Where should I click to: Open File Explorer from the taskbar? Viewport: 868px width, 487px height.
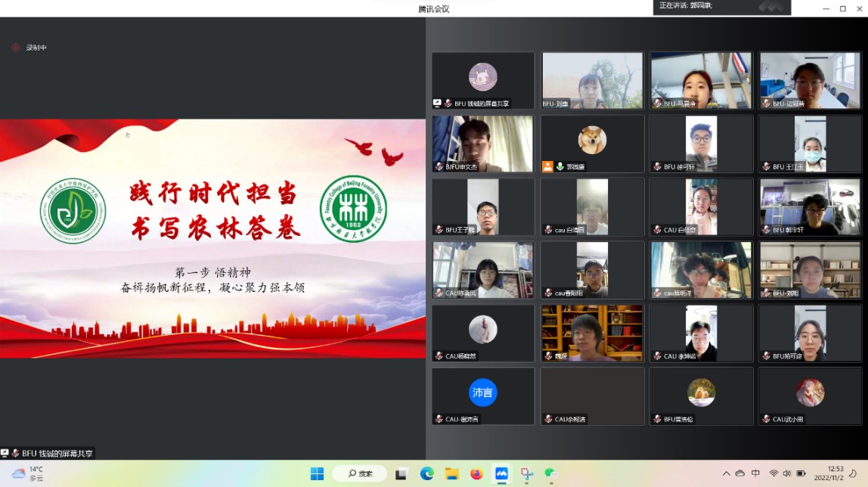pos(452,473)
